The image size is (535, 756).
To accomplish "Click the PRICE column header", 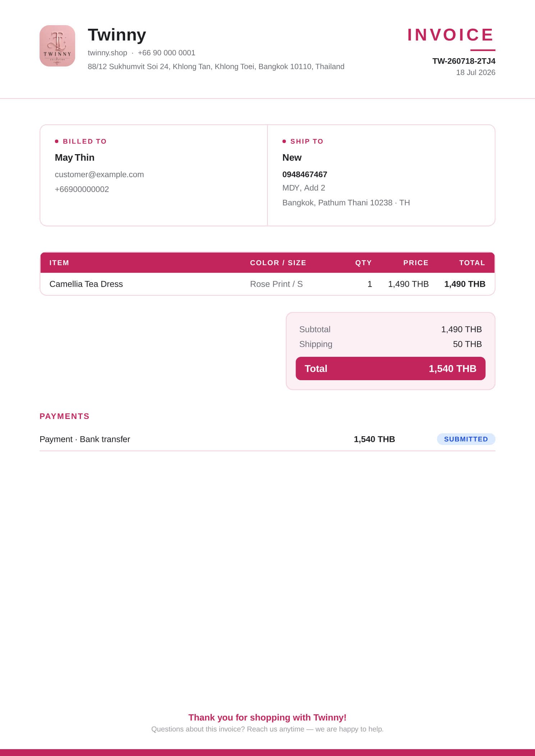I will (416, 263).
